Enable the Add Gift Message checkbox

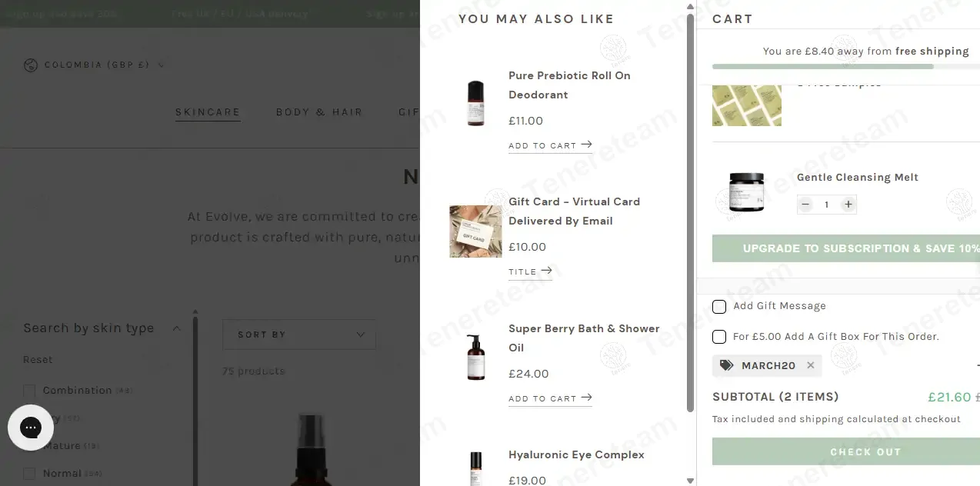[719, 307]
